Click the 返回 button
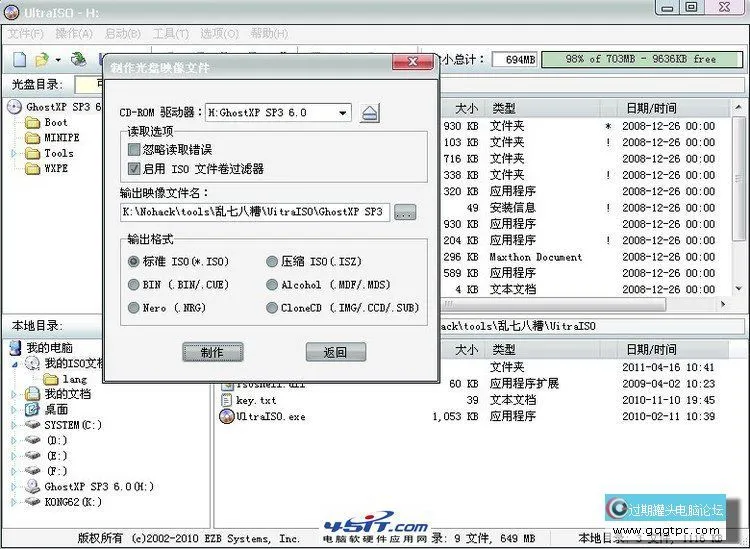 pyautogui.click(x=336, y=352)
